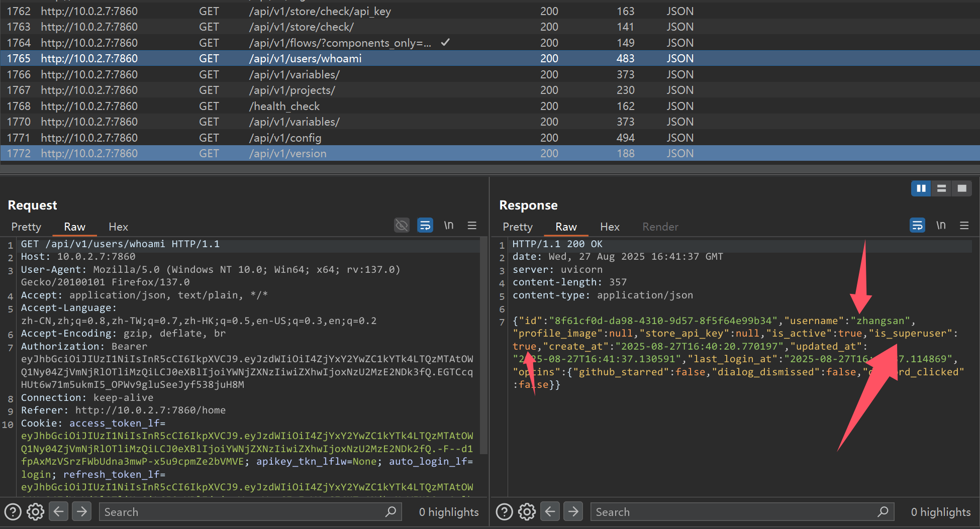Select the /api/v1/config request row
This screenshot has width=980, height=529.
coord(285,138)
